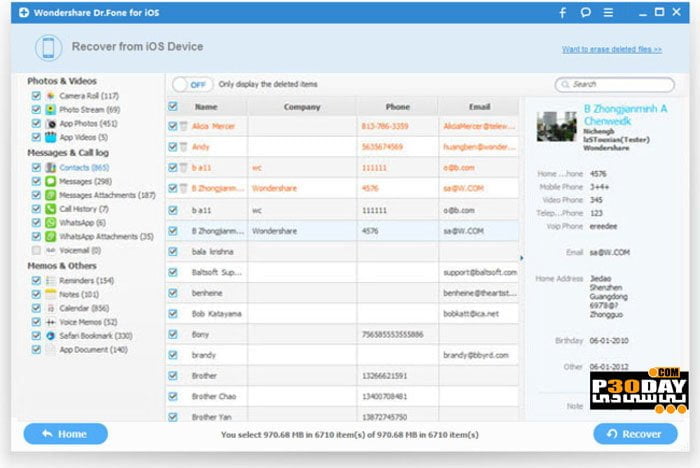Click the deleted b a11 orange name
Screen dimensions: 700x468
click(x=201, y=168)
